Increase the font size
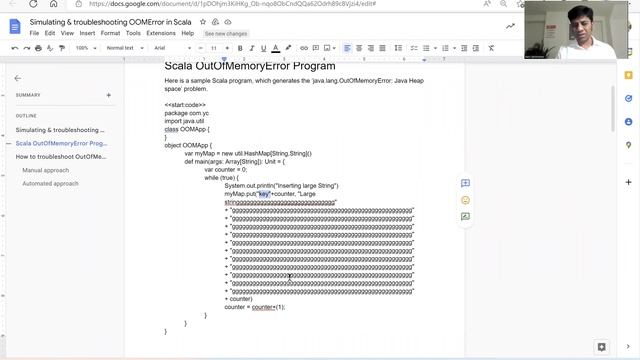 click(227, 48)
